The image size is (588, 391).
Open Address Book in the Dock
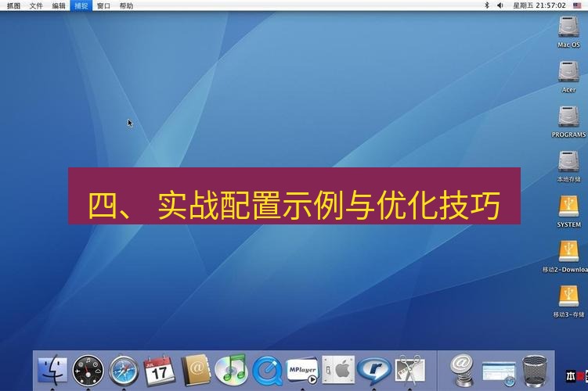tap(196, 371)
